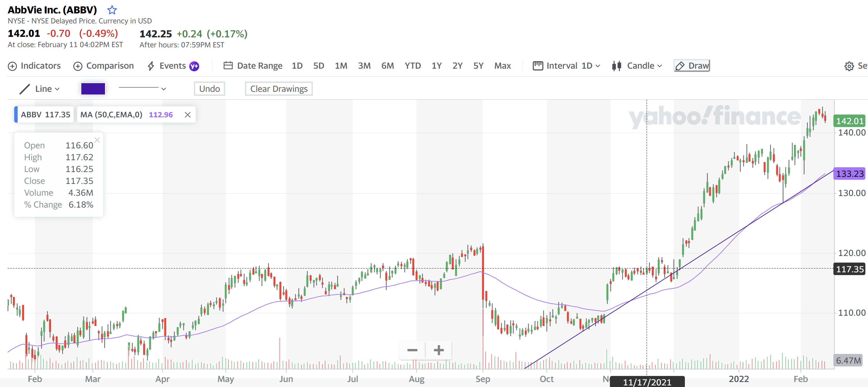Click the May label on time axis

pos(225,379)
